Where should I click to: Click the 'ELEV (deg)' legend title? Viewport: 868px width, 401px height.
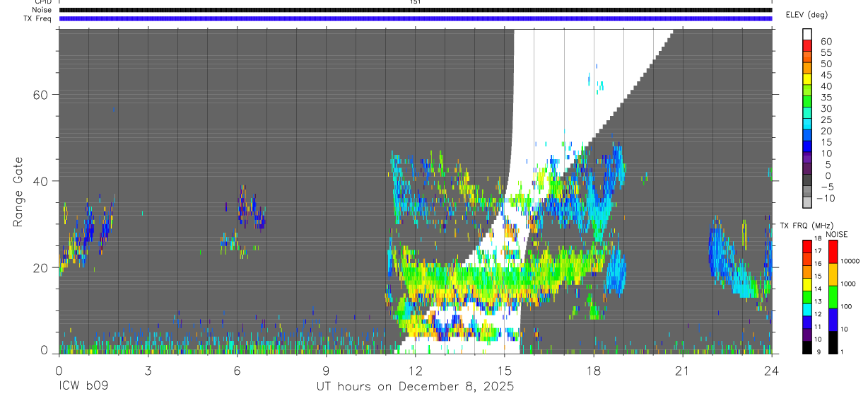[807, 14]
